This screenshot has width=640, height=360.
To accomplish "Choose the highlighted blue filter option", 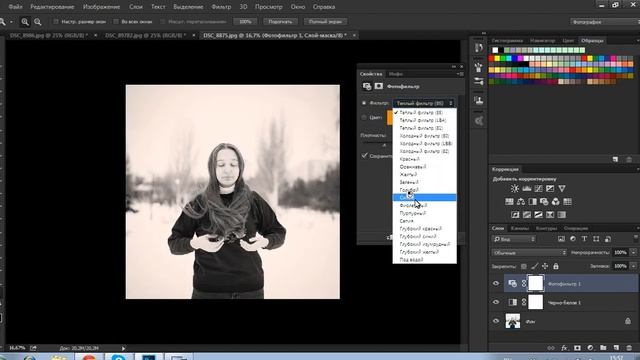I will click(424, 198).
